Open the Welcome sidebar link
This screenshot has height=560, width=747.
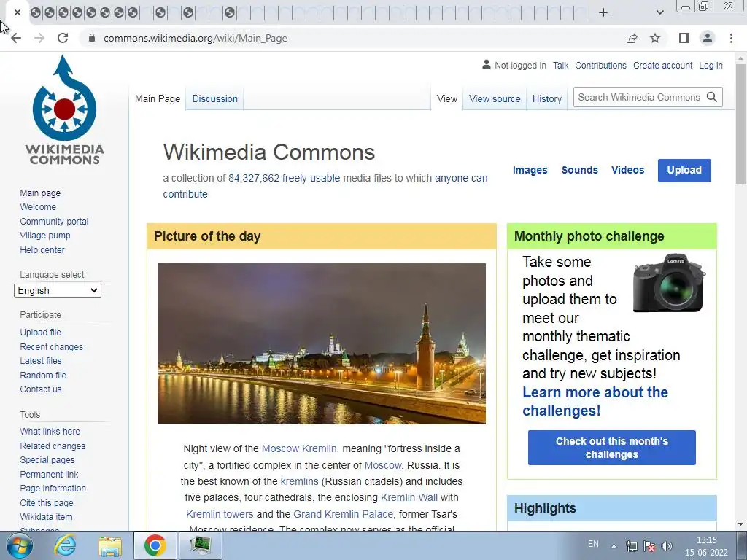tap(38, 206)
